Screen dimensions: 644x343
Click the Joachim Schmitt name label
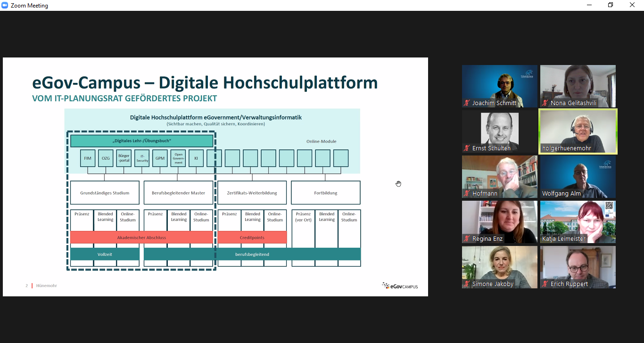pyautogui.click(x=494, y=103)
